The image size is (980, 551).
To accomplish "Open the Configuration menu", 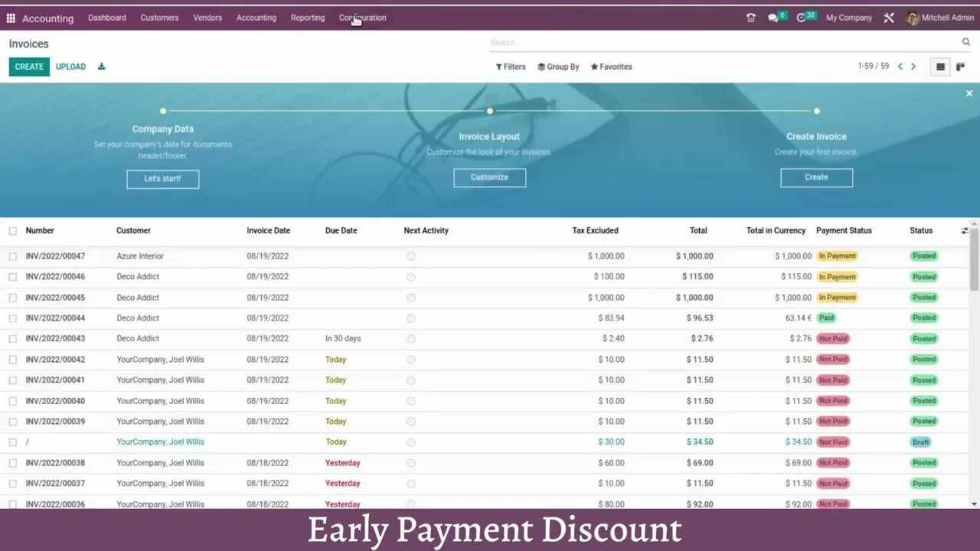I will (x=363, y=18).
